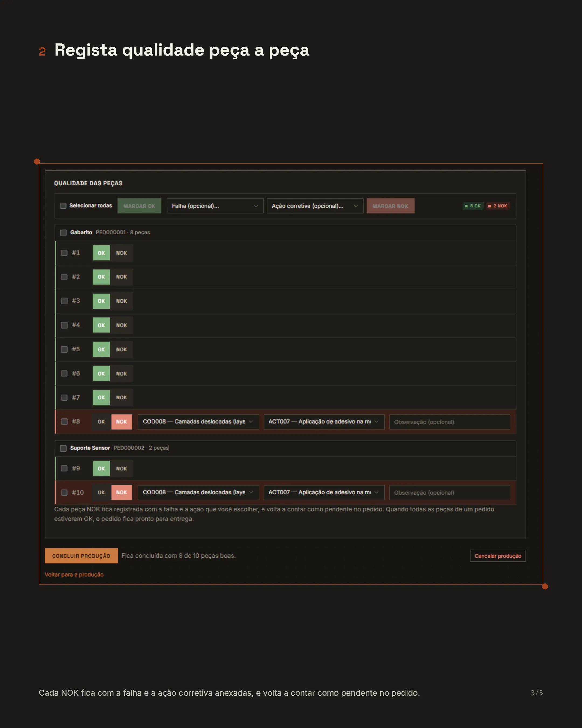The image size is (582, 728).
Task: Mark piece #9 as NOK
Action: (122, 468)
